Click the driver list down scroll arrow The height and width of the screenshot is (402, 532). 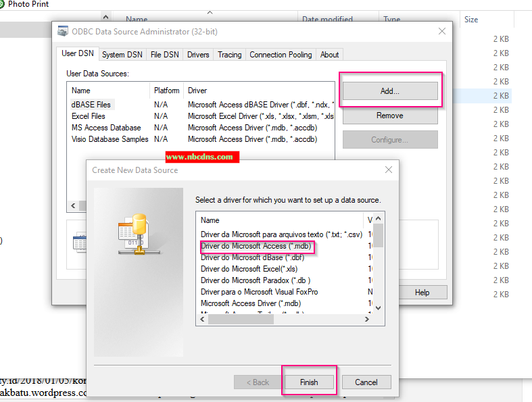click(379, 308)
